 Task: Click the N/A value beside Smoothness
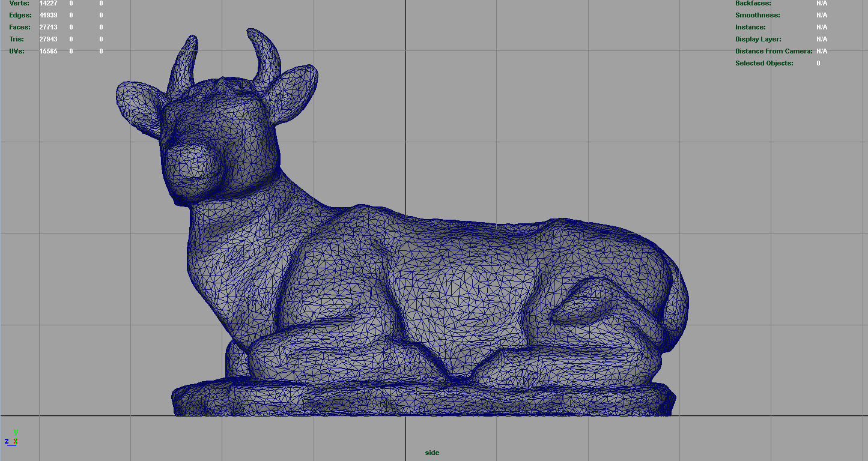822,15
